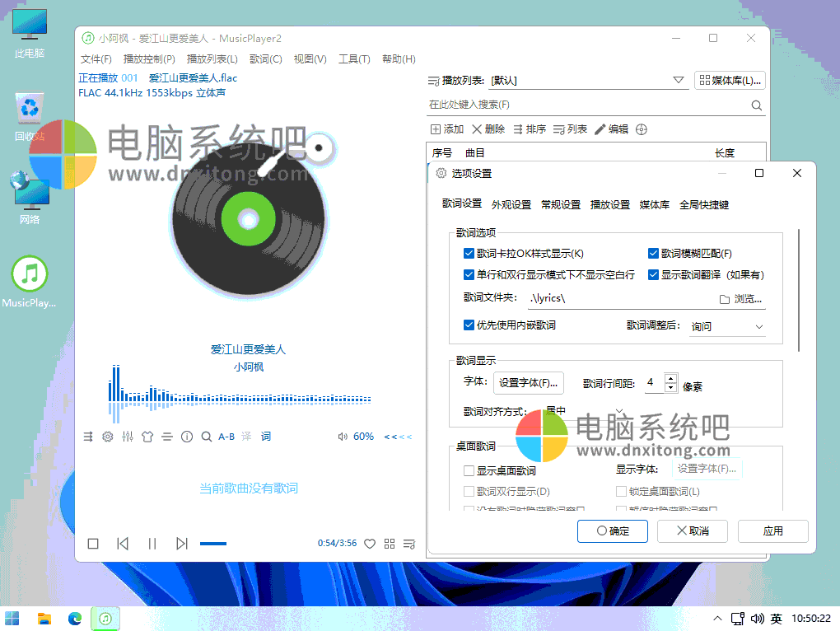Open the 歌词调整后 询问 dropdown
This screenshot has height=631, width=840.
pos(727,327)
